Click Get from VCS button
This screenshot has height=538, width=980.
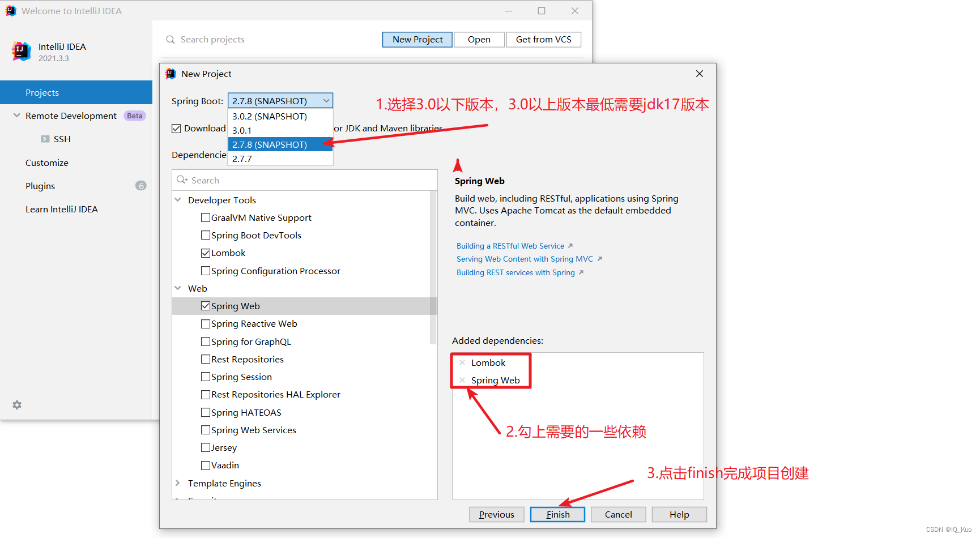[x=544, y=40]
